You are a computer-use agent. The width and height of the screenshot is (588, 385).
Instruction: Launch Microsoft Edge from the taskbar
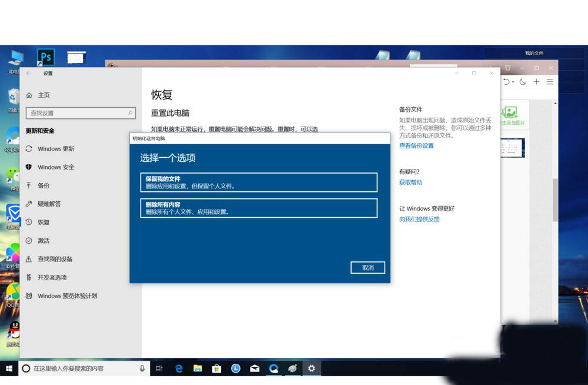(x=179, y=368)
